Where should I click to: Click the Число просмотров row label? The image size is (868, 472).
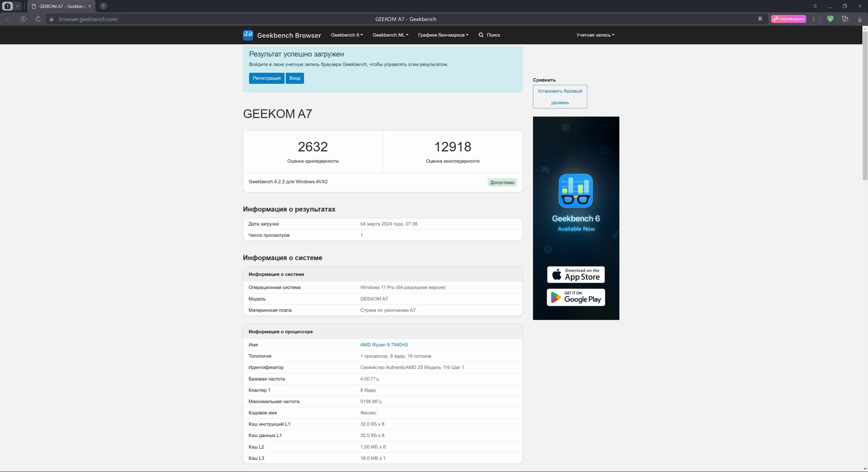[269, 235]
